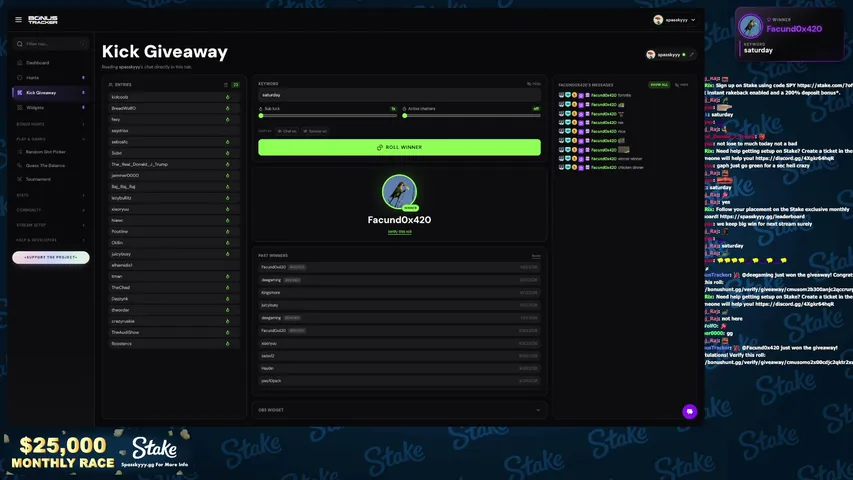
Task: Click the kidcoolz entry row
Action: click(174, 97)
